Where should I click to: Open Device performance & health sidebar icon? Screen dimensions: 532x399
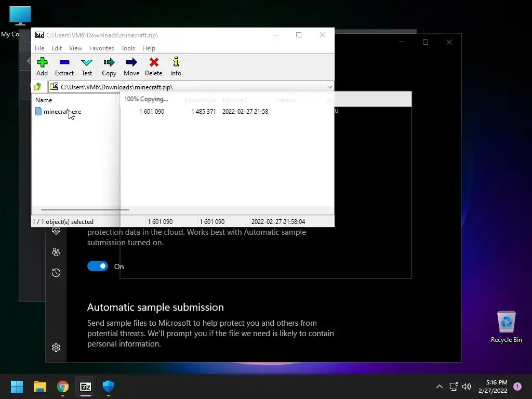pyautogui.click(x=56, y=231)
